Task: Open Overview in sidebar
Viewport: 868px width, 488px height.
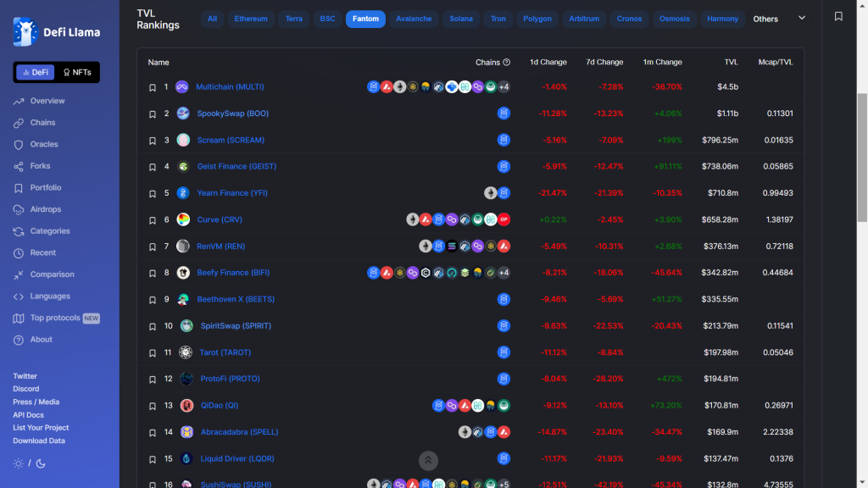Action: click(x=39, y=102)
